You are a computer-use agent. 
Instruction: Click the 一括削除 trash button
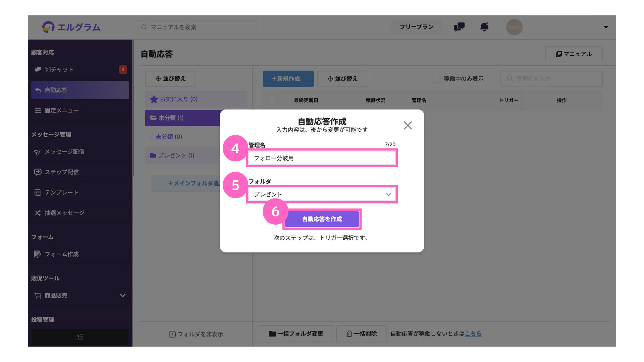[361, 334]
